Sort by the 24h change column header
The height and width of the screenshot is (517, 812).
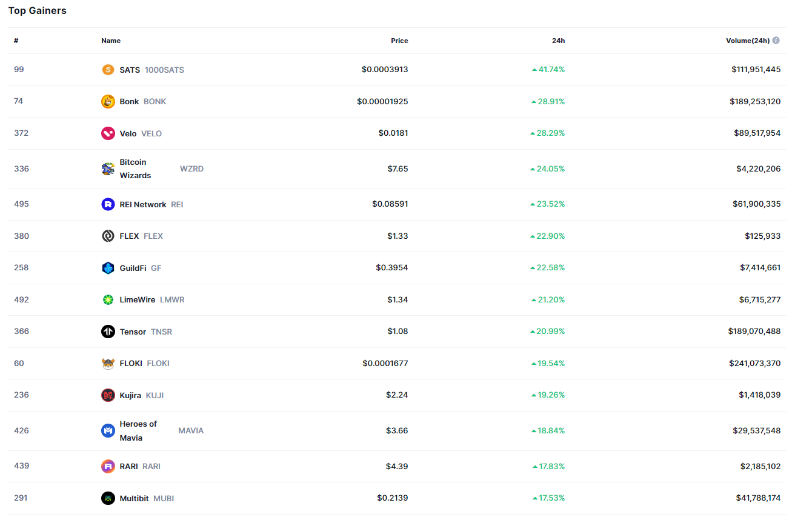(x=558, y=41)
